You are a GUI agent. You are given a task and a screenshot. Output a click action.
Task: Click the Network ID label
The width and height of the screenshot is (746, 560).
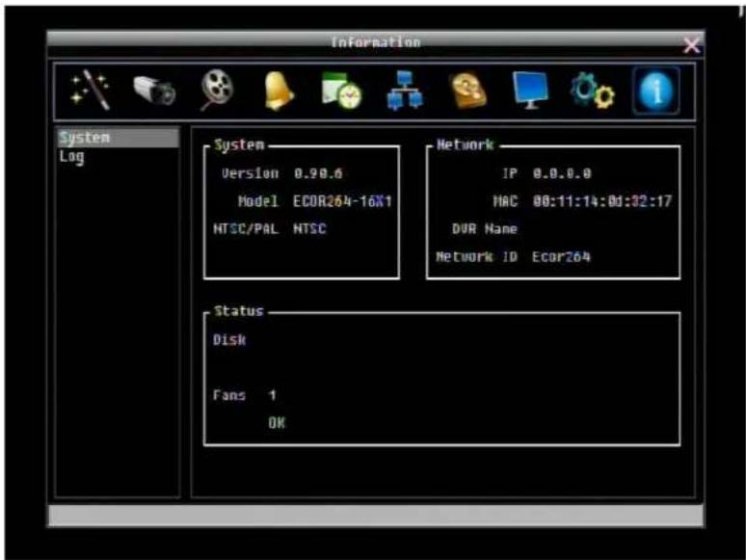476,257
